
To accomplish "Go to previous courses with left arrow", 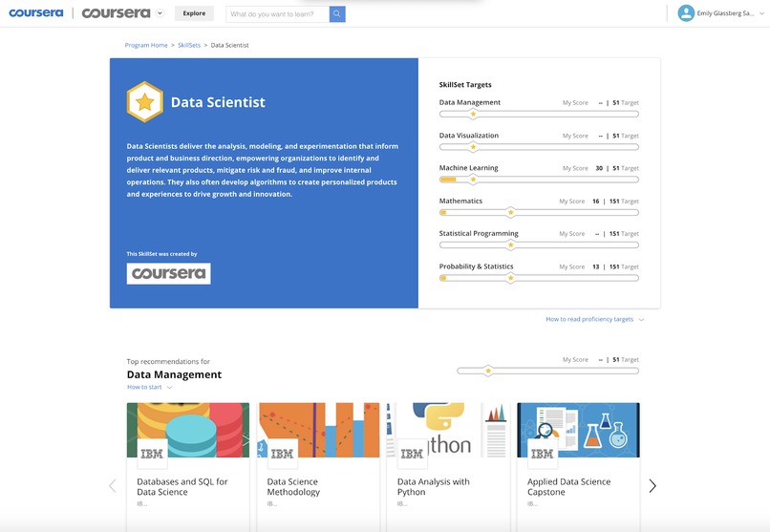I will (x=113, y=486).
